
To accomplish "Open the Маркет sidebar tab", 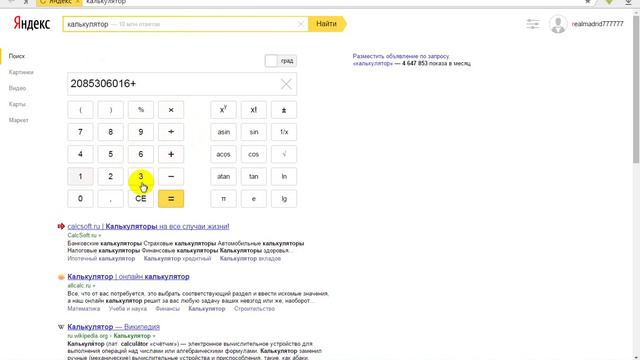I will (19, 120).
